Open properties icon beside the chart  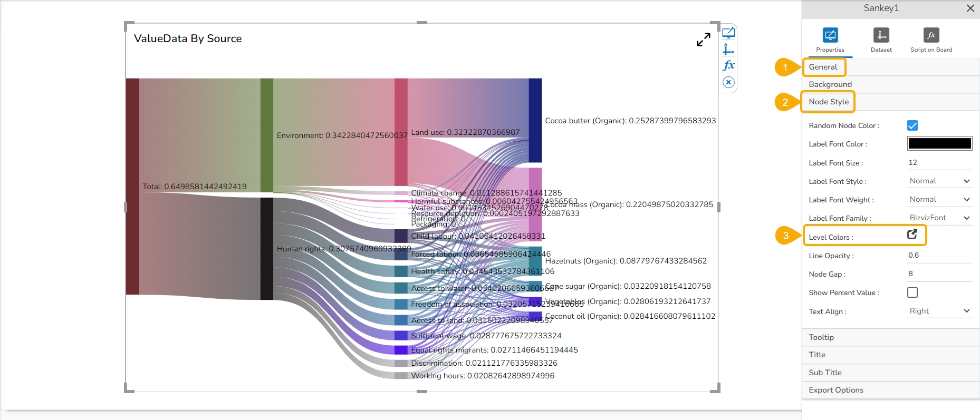click(x=728, y=33)
